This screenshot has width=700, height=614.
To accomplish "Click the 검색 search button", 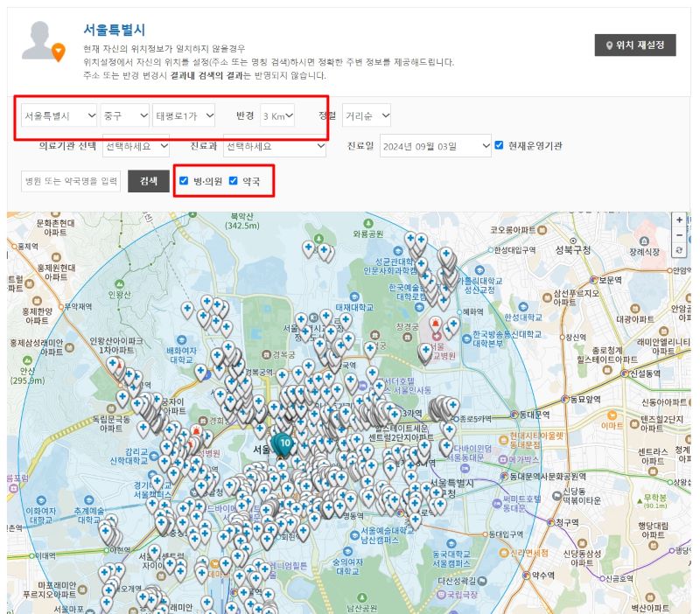I will pyautogui.click(x=148, y=182).
